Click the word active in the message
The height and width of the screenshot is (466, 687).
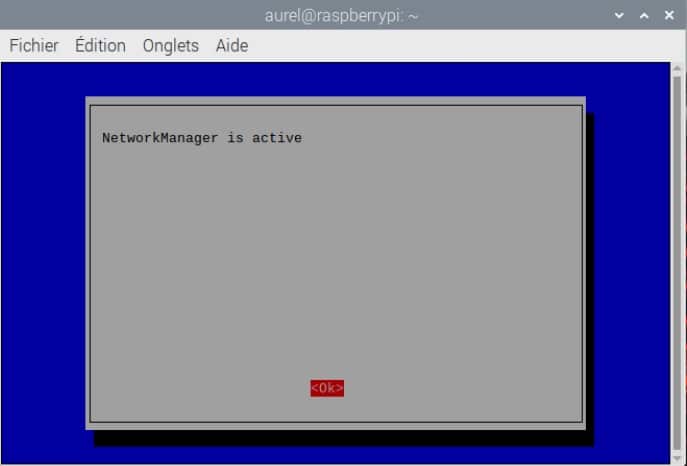[x=277, y=138]
